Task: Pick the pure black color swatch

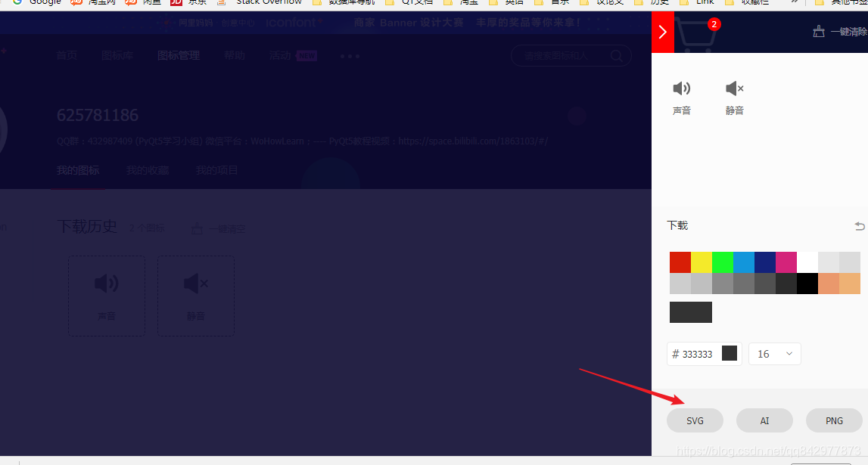Action: (807, 283)
